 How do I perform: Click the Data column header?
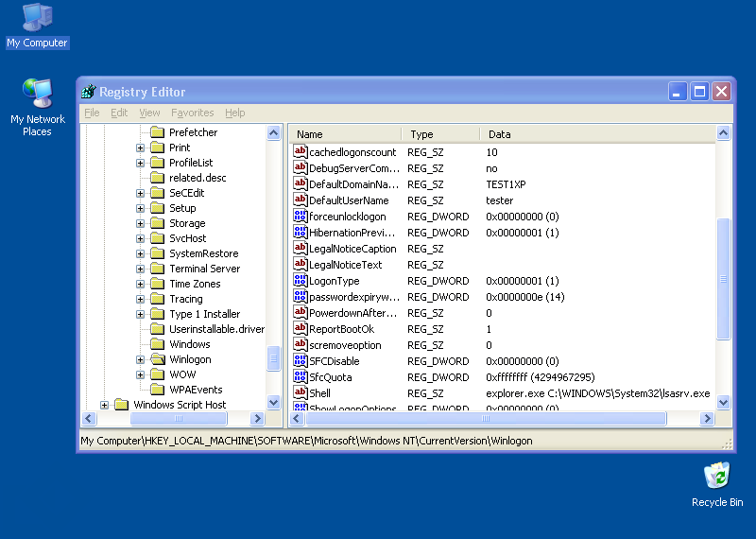tap(598, 134)
